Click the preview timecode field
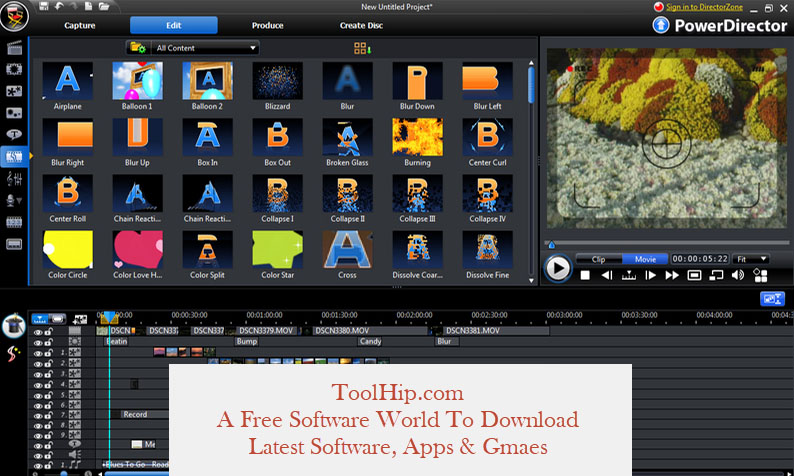The image size is (794, 476). click(x=700, y=259)
